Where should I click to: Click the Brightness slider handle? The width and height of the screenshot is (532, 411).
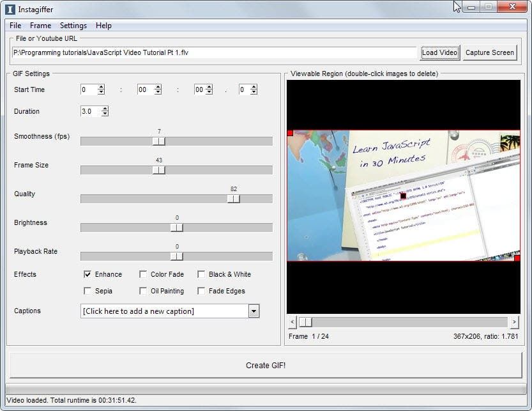[177, 228]
